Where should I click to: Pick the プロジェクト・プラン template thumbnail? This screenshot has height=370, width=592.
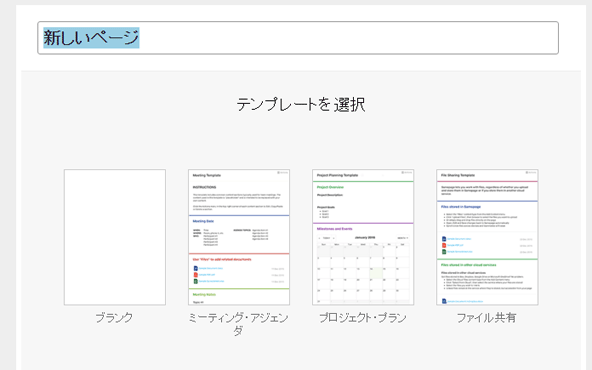tap(363, 237)
